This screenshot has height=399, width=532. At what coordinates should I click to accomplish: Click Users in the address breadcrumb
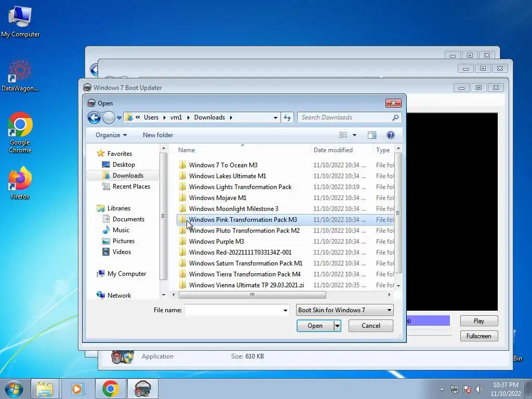pyautogui.click(x=151, y=117)
